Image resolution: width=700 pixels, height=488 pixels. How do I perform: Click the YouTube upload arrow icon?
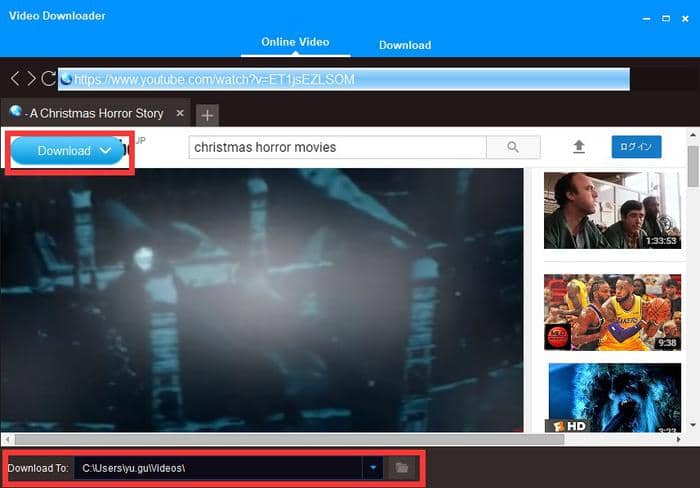(x=579, y=146)
